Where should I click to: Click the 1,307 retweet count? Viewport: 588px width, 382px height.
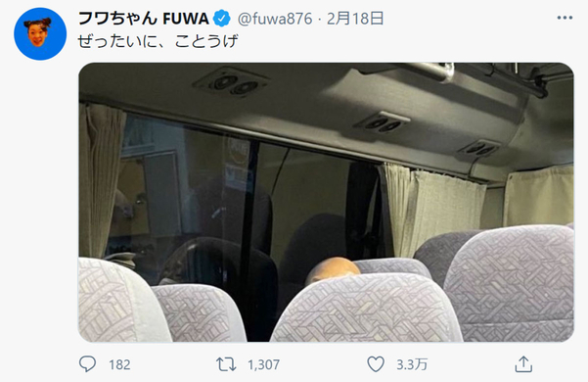click(263, 364)
